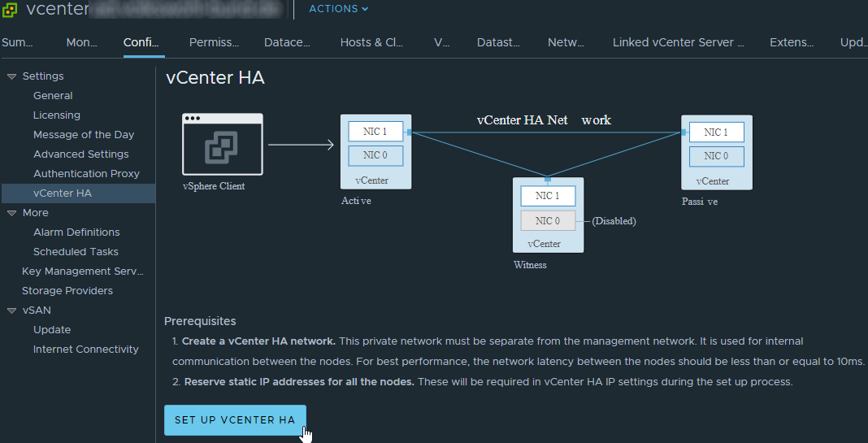
Task: Click the 'vSphere Client' diagram label
Action: click(x=214, y=186)
